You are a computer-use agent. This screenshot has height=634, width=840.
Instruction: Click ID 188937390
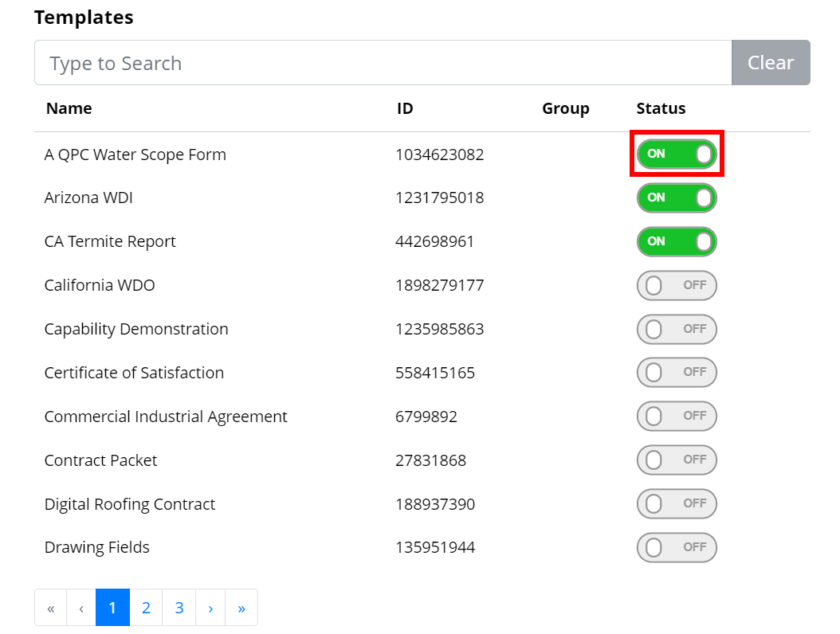coord(435,504)
